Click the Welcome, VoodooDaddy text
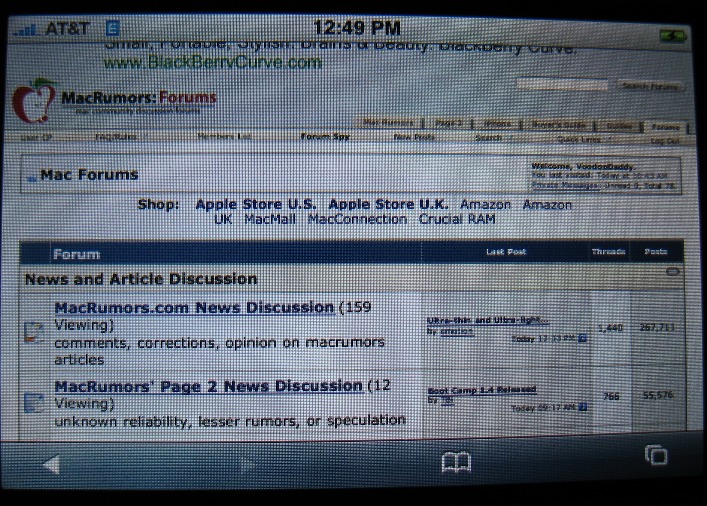The width and height of the screenshot is (707, 506). 583,166
